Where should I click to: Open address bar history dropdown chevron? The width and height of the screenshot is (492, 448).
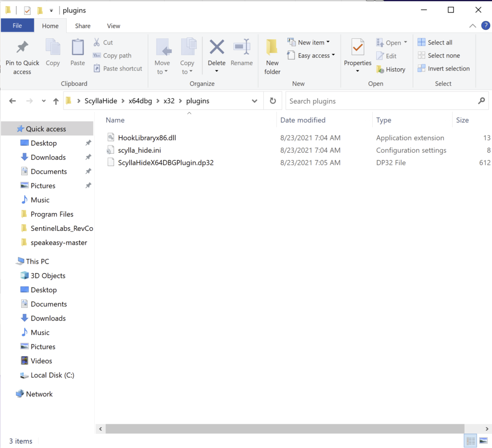255,101
